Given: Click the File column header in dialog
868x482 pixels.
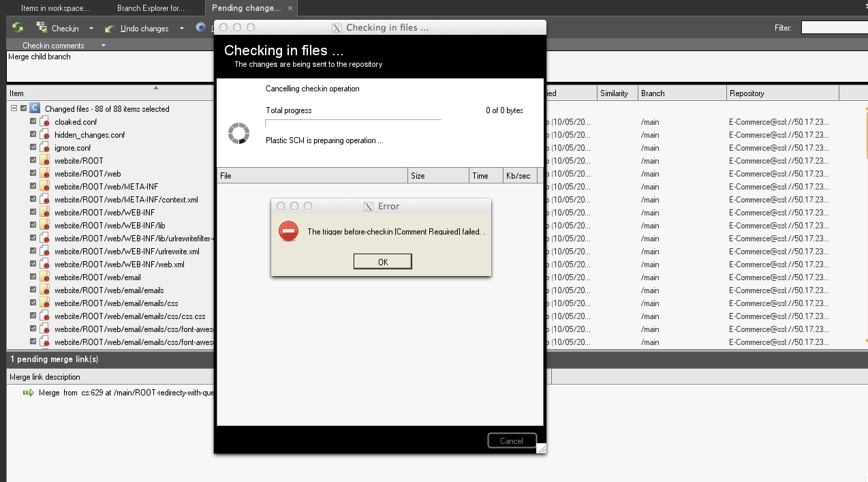Looking at the screenshot, I should (x=312, y=175).
